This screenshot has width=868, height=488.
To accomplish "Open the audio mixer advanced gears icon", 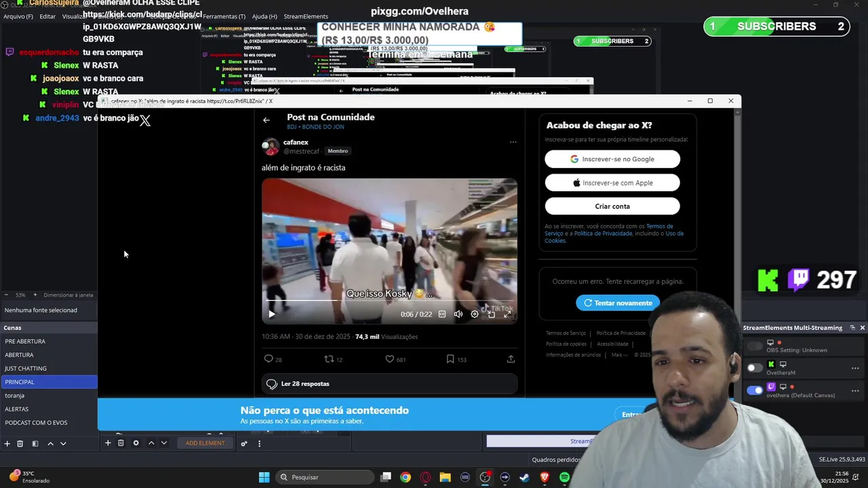I will [244, 444].
